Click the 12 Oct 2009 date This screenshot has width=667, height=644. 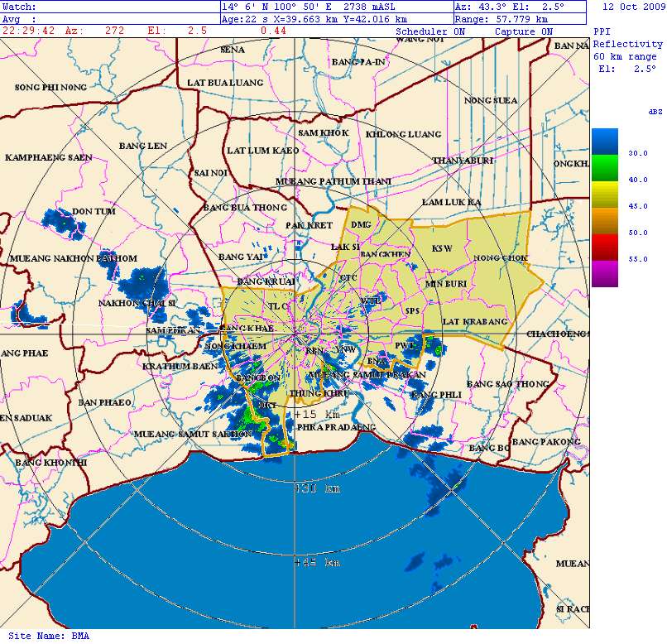click(632, 7)
